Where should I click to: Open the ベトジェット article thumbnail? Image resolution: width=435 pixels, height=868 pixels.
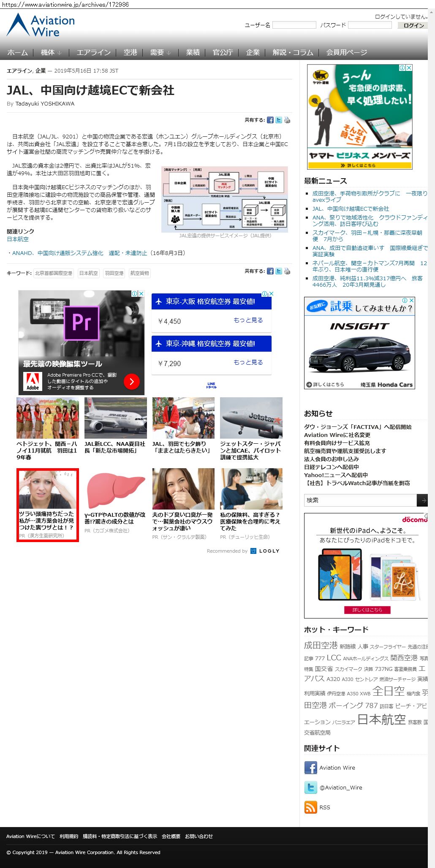48,418
